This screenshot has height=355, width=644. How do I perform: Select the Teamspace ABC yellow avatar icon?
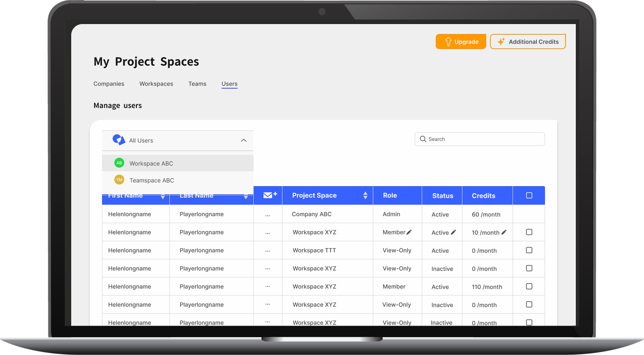pyautogui.click(x=119, y=180)
